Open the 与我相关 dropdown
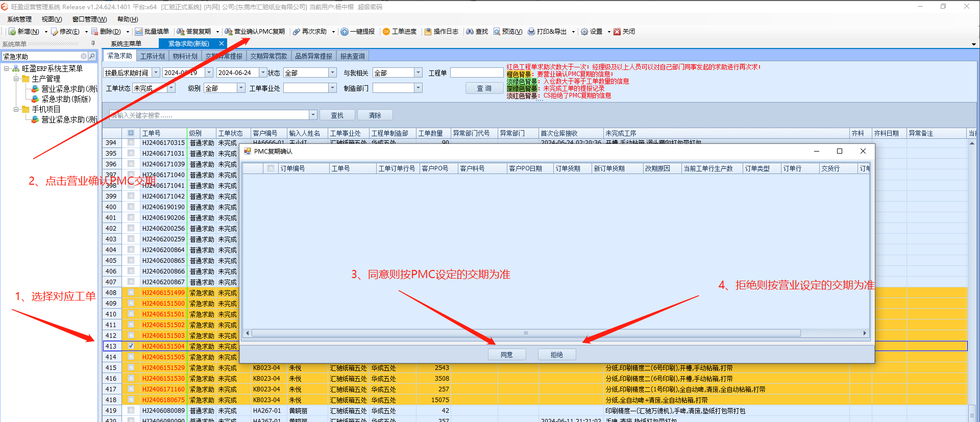This screenshot has height=422, width=980. [x=418, y=72]
